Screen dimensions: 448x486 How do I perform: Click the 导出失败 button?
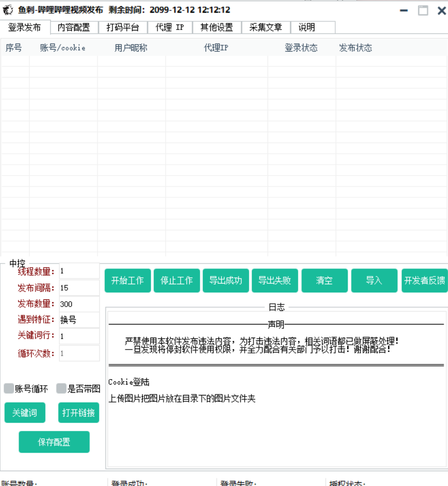275,280
